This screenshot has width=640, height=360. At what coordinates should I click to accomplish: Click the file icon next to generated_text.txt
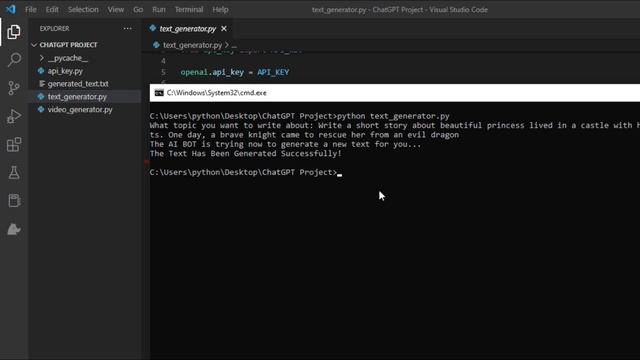click(x=41, y=84)
